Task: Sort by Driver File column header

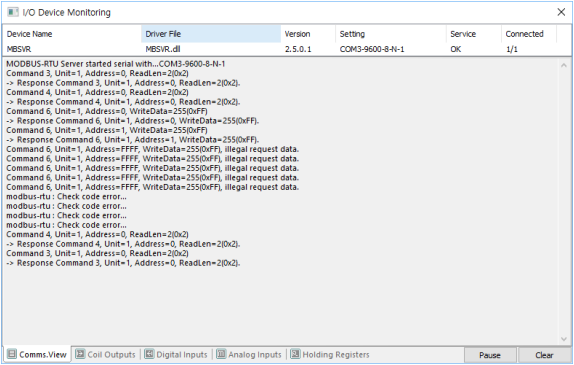Action: [211, 34]
